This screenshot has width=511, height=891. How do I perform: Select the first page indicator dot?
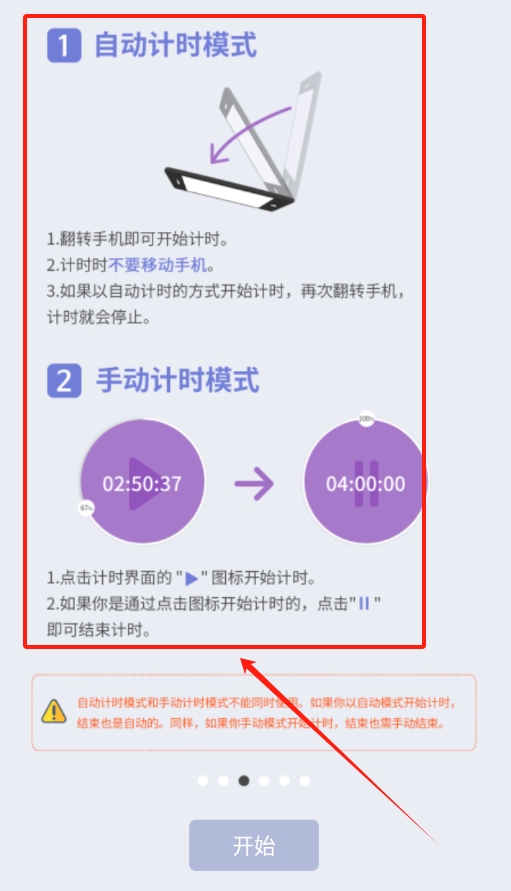point(203,781)
